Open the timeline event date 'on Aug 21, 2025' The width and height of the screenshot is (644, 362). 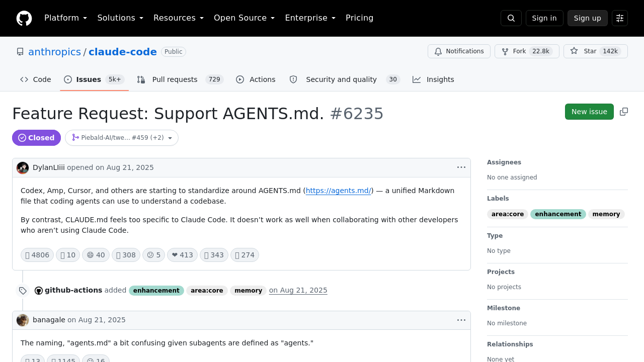(298, 290)
